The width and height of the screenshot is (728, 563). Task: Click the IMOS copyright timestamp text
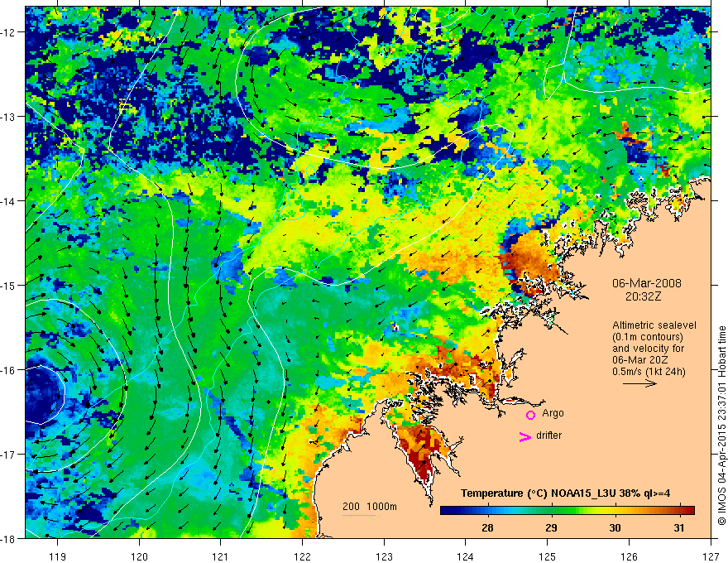pos(721,426)
